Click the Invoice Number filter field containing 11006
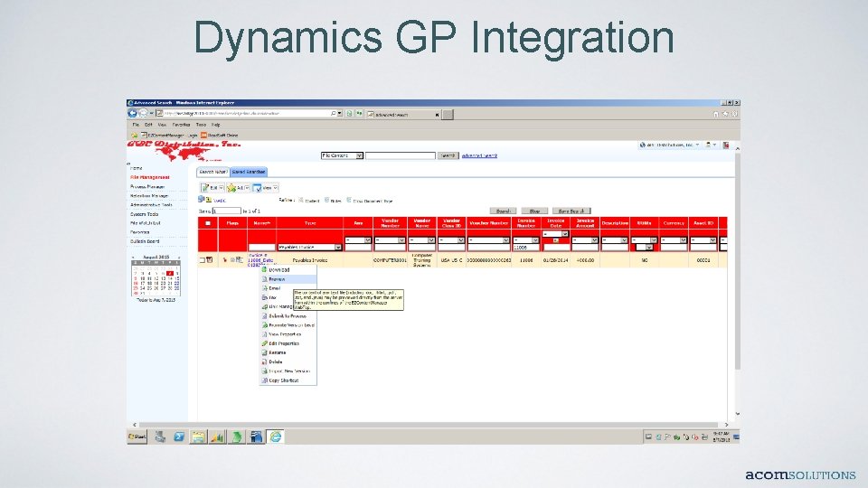The image size is (868, 488). coord(525,248)
